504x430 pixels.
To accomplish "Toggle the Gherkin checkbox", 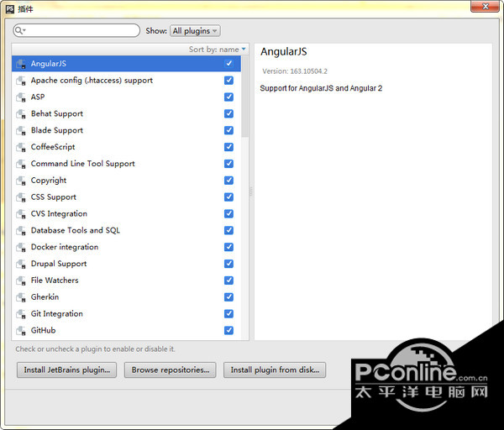I will (x=228, y=297).
